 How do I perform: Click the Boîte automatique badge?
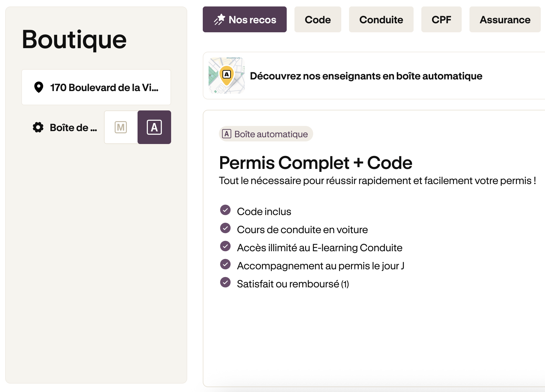tap(266, 134)
